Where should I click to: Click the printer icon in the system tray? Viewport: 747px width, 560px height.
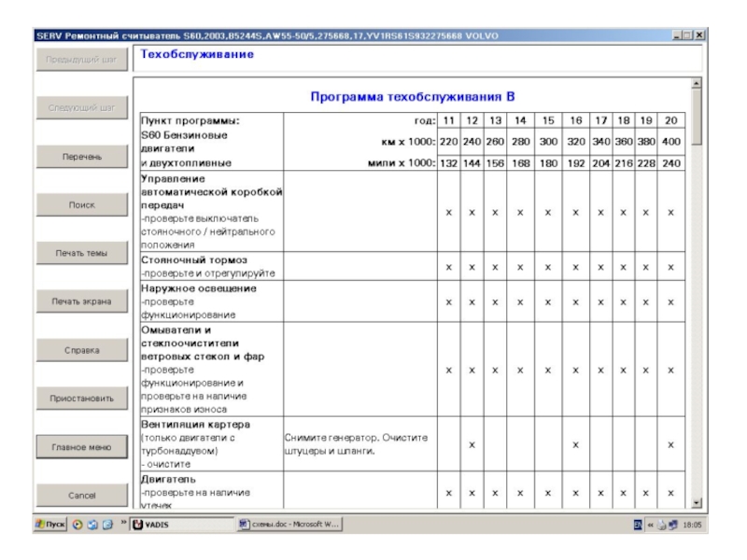(662, 525)
